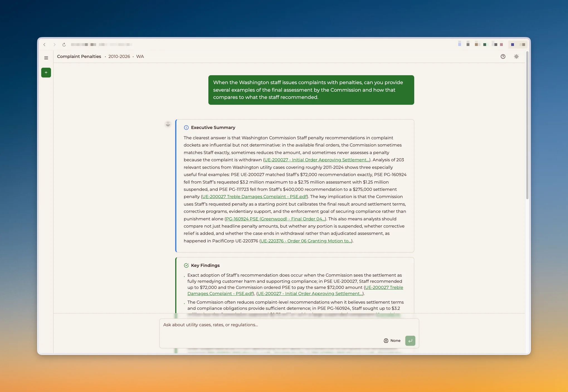Reload the page with the browser refresh icon
This screenshot has width=568, height=392.
[64, 44]
